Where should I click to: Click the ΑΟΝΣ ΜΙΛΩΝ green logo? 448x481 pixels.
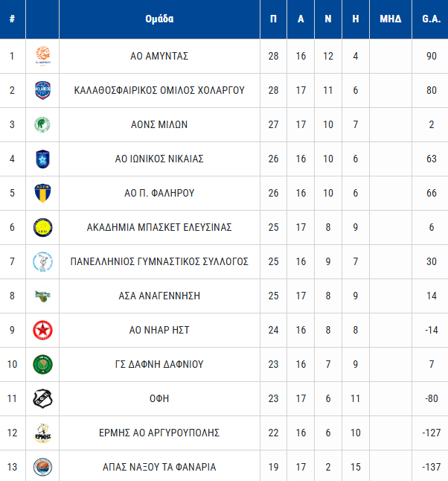tap(42, 124)
